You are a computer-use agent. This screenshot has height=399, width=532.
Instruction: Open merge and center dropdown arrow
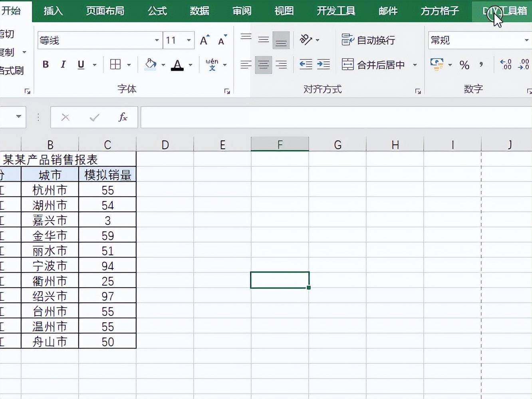(x=415, y=65)
